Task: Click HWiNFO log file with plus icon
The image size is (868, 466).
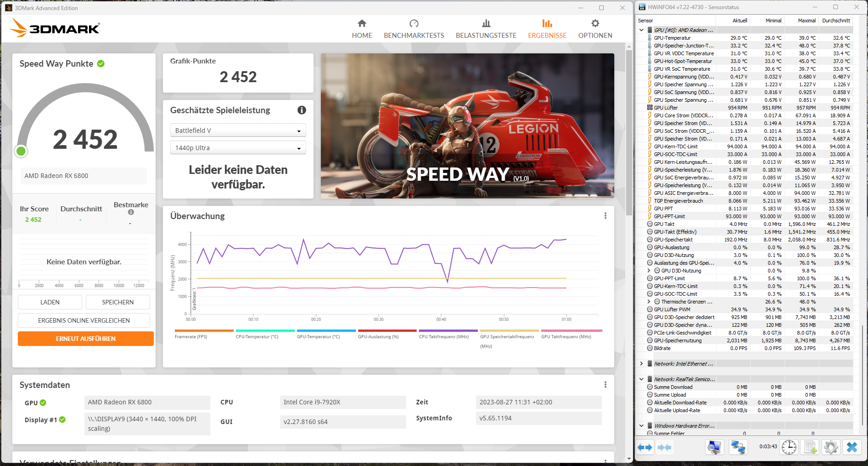Action: (810, 447)
